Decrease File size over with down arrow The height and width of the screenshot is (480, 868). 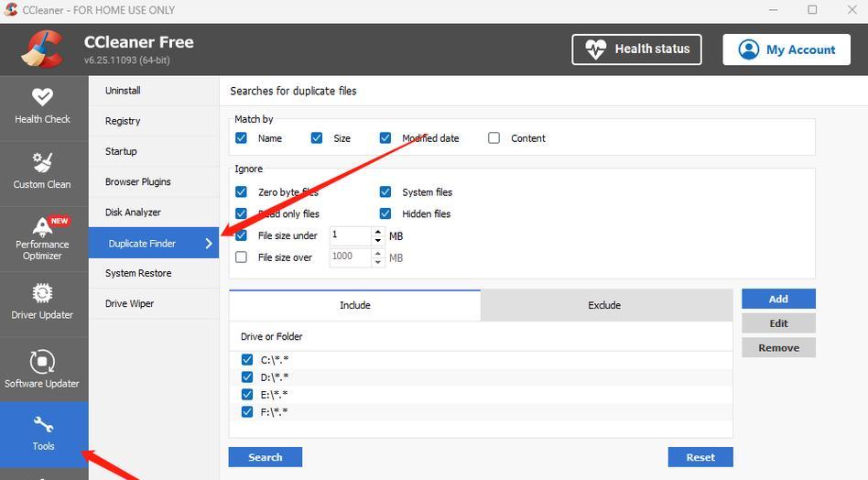[x=378, y=262]
